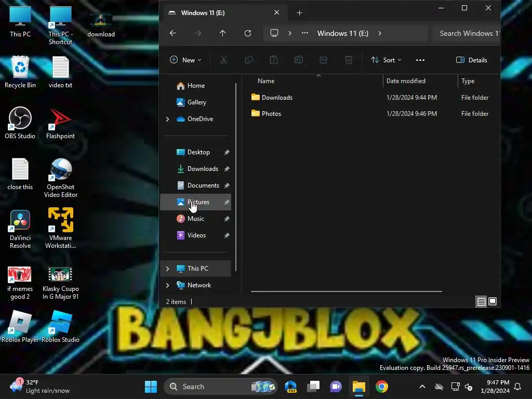
Task: Close the Windows 11 (E:) tab
Action: click(276, 12)
